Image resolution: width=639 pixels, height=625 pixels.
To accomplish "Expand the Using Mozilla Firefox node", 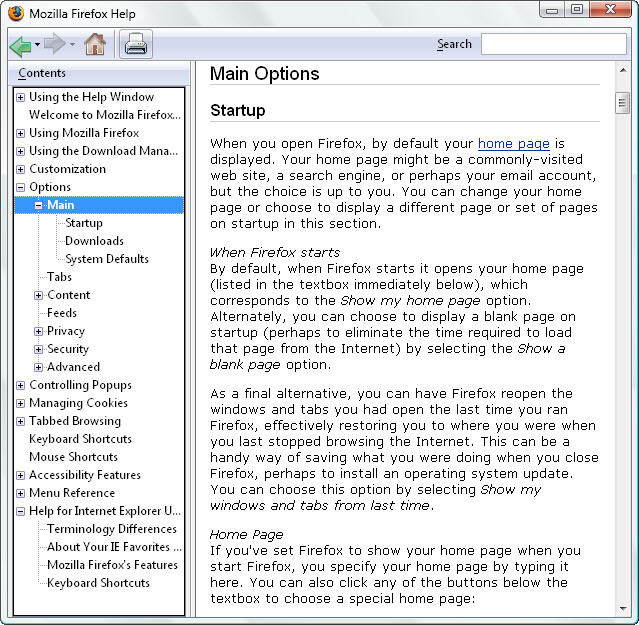I will [20, 133].
